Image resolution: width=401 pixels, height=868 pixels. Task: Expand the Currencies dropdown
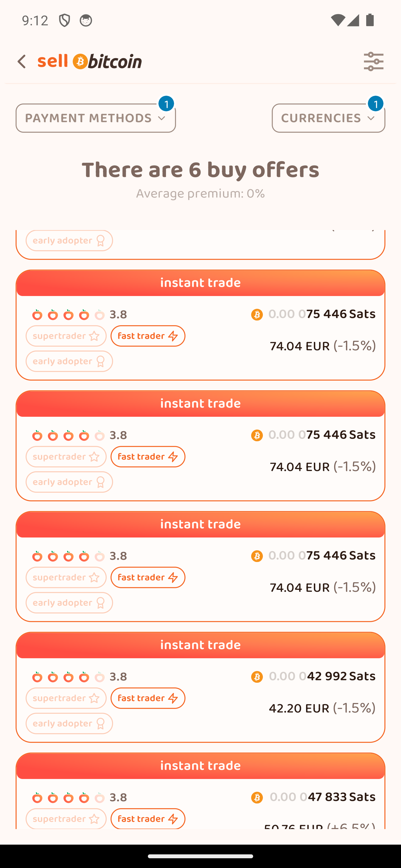click(328, 118)
